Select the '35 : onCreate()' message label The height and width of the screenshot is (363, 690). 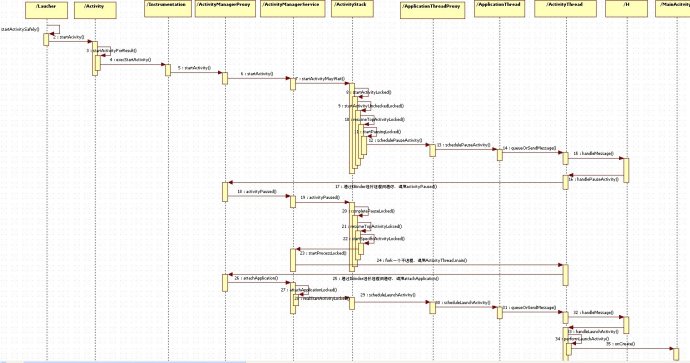click(620, 344)
